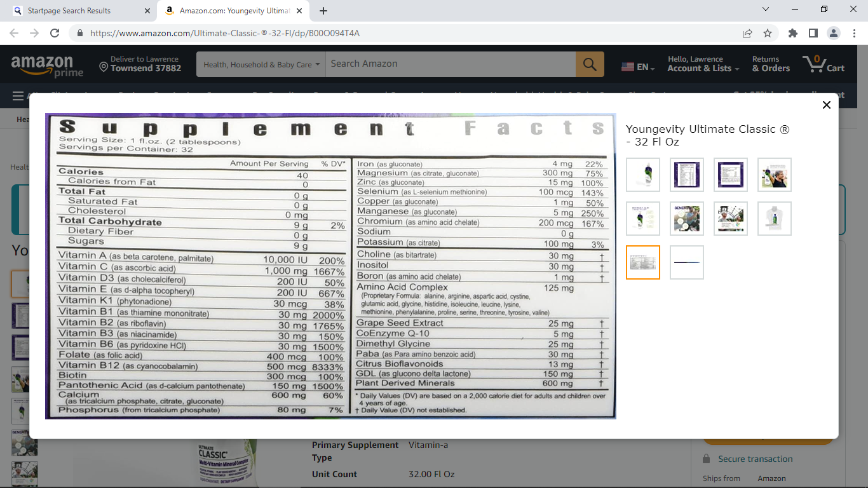This screenshot has width=868, height=488.
Task: Click the orange search magnifier button
Action: tap(590, 64)
